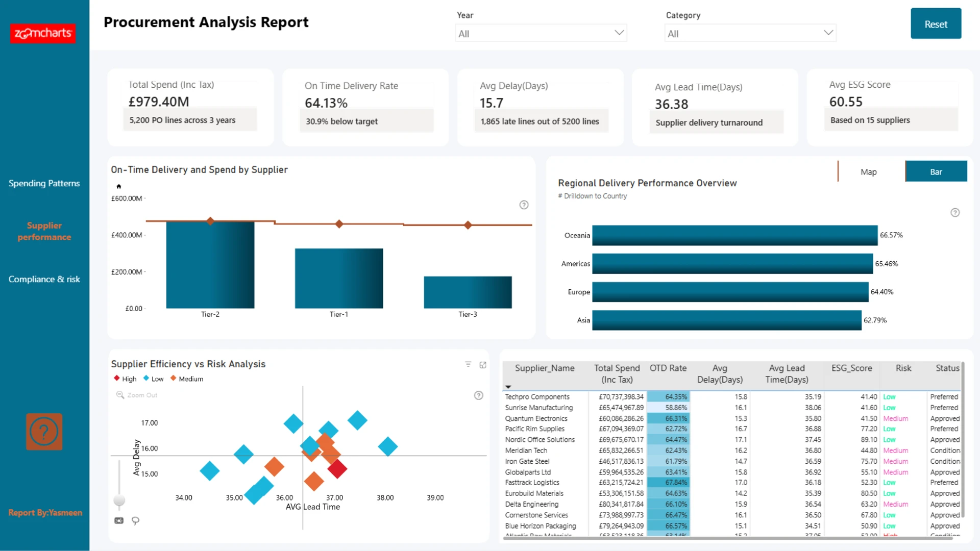This screenshot has width=980, height=551.
Task: Sort by Avg Delay(Days) column header
Action: coord(720,374)
